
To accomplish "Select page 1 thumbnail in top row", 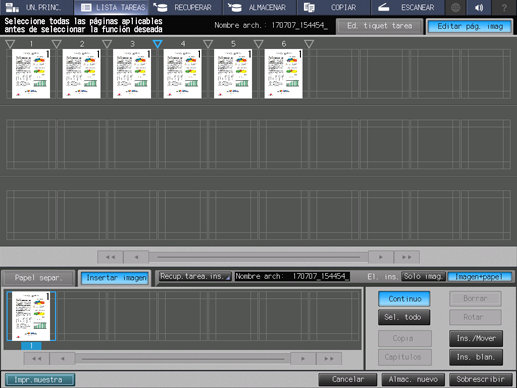I will 31,74.
